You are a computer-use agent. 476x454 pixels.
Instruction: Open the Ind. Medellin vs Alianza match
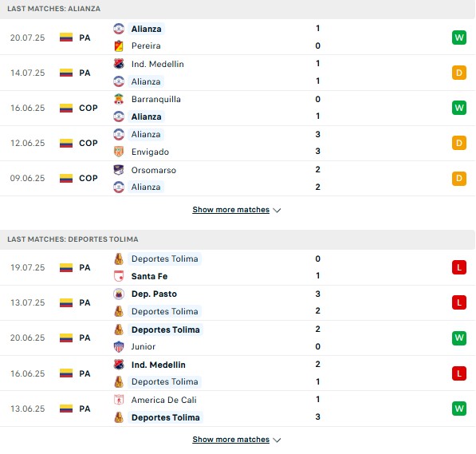(238, 73)
